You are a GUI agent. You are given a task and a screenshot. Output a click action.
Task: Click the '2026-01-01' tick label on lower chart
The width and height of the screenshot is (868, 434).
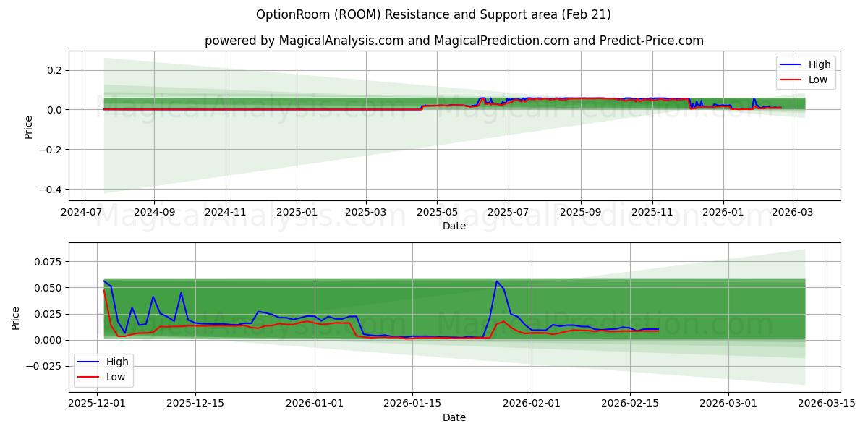point(315,404)
